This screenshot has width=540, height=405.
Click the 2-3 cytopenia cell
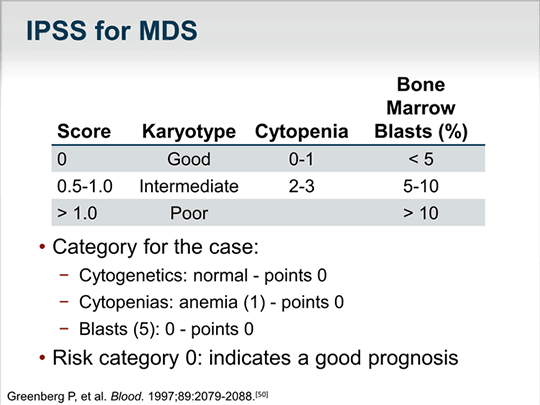[301, 186]
